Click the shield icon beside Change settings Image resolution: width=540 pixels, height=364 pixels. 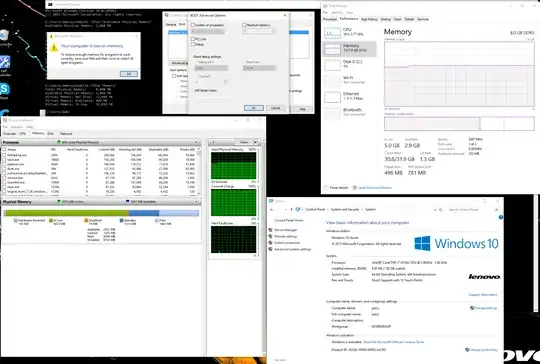(472, 308)
